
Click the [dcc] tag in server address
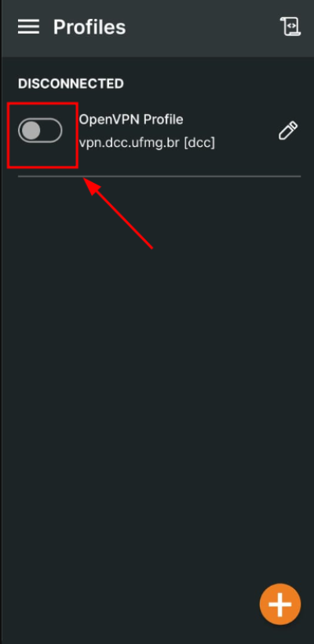click(x=199, y=142)
